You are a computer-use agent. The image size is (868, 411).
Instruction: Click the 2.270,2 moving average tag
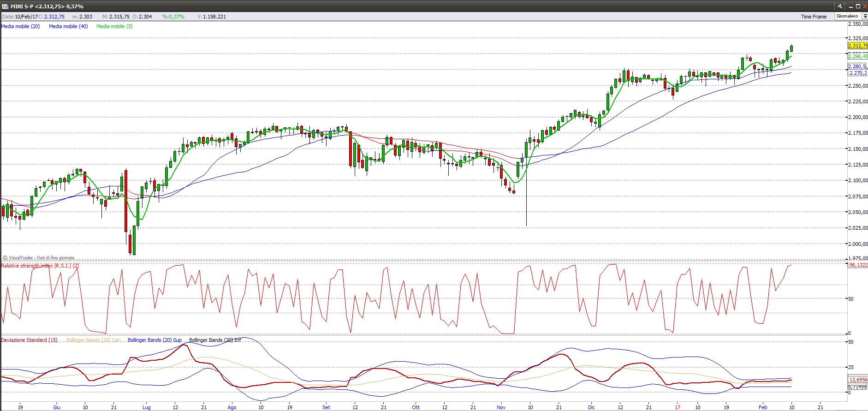click(x=858, y=73)
